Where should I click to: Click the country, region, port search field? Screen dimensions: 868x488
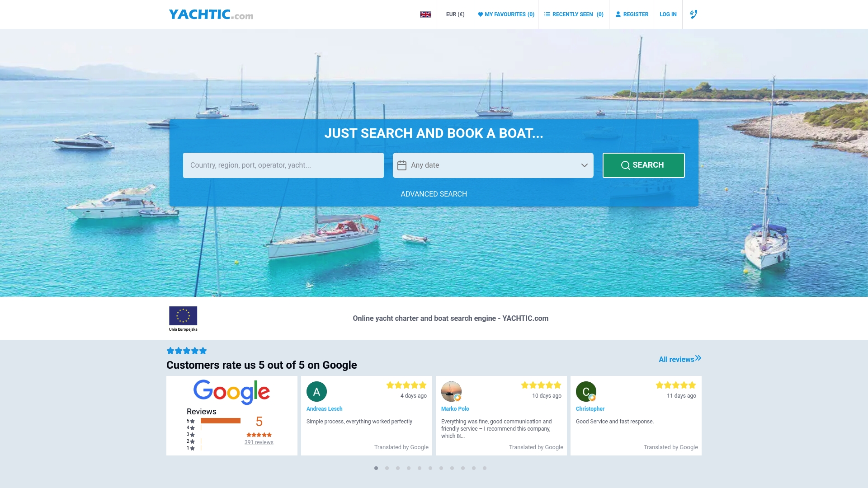pos(283,165)
